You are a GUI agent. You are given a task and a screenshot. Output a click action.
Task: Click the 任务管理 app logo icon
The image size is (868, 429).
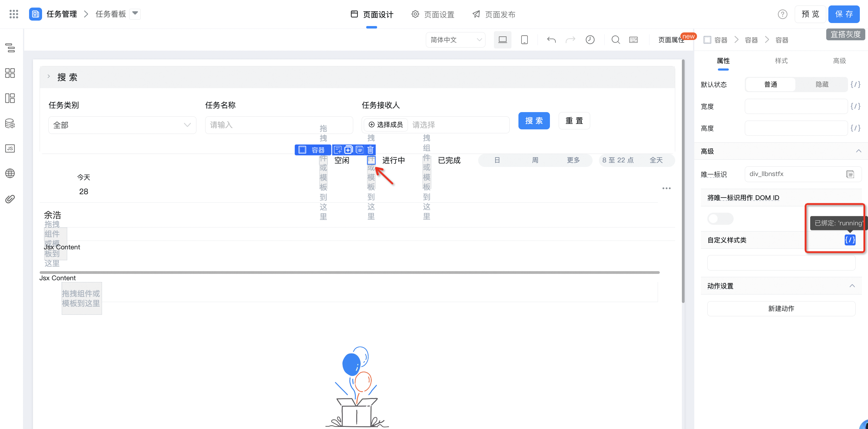[x=35, y=14]
